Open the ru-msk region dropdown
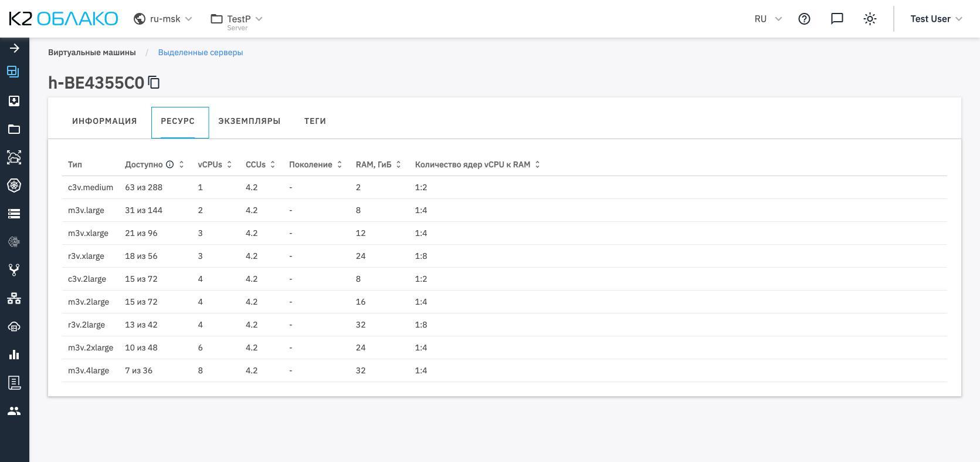Screen dimensions: 980x462 (163, 19)
